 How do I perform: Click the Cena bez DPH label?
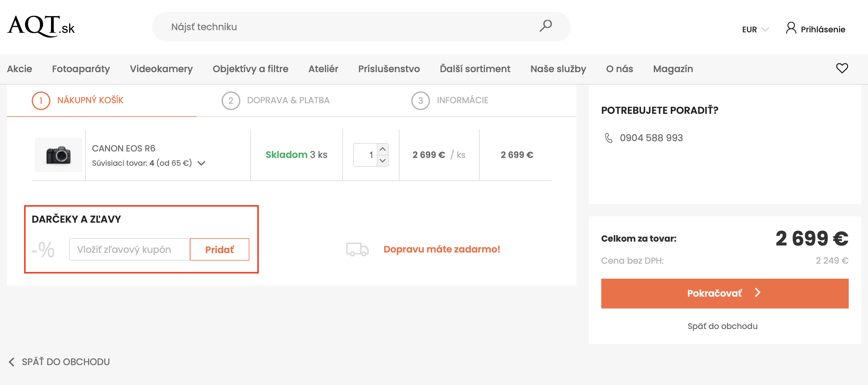pos(632,261)
